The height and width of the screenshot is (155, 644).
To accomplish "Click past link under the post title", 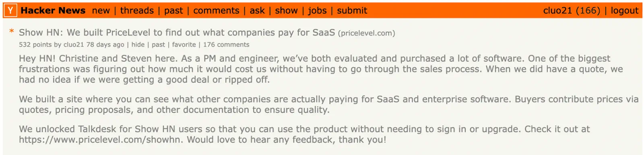I will click(x=158, y=45).
